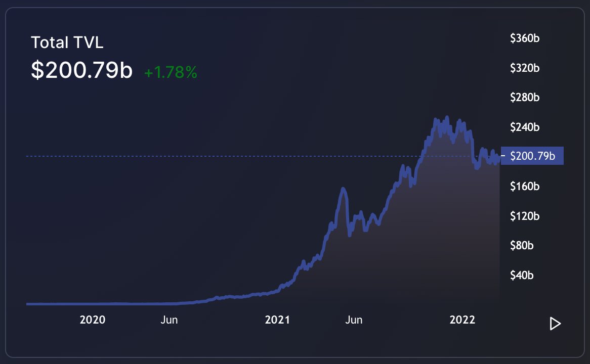
Task: Click the play arrow icon bottom right
Action: coord(555,324)
